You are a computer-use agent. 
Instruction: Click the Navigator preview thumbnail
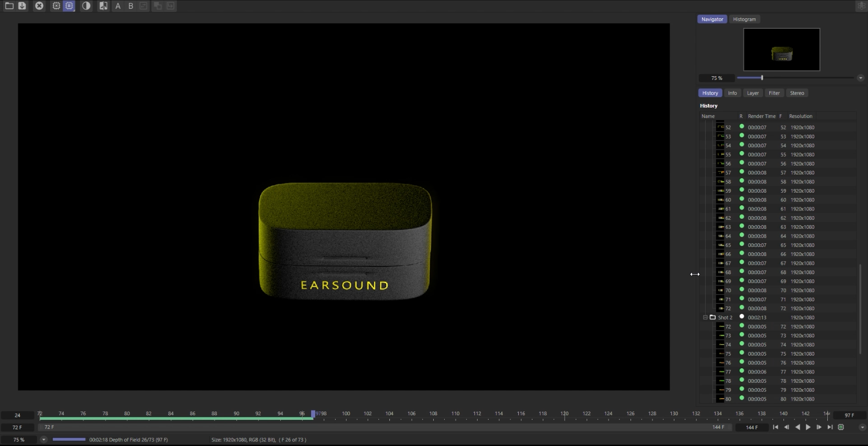point(781,50)
